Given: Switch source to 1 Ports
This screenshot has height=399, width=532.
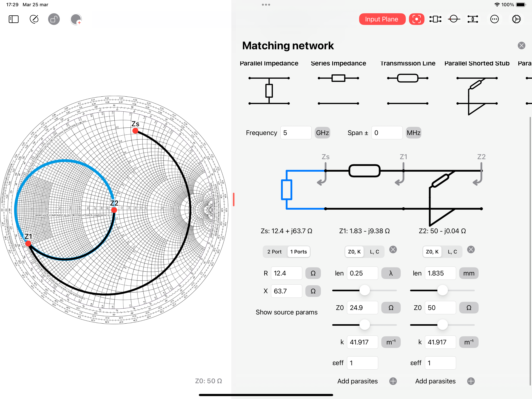Looking at the screenshot, I should point(299,252).
